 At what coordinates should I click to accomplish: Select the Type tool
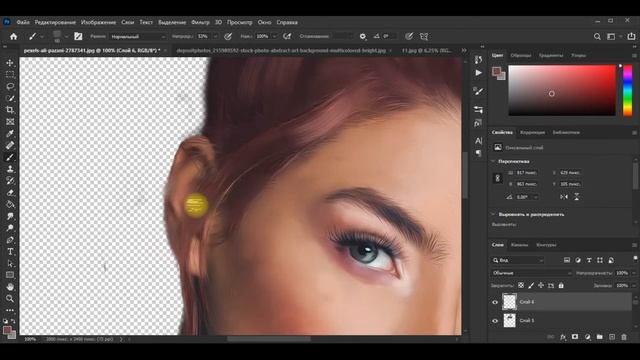point(10,252)
